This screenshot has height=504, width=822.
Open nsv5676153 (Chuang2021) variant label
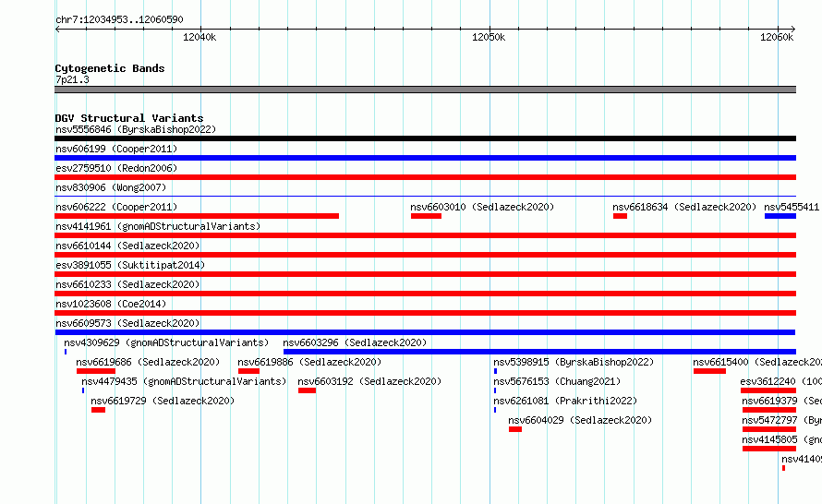pos(557,381)
